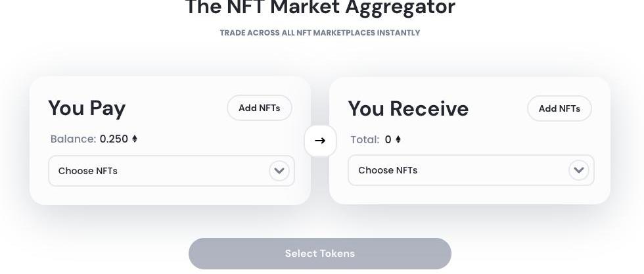This screenshot has height=274, width=644.
Task: Click the You Pay heading
Action: (87, 108)
